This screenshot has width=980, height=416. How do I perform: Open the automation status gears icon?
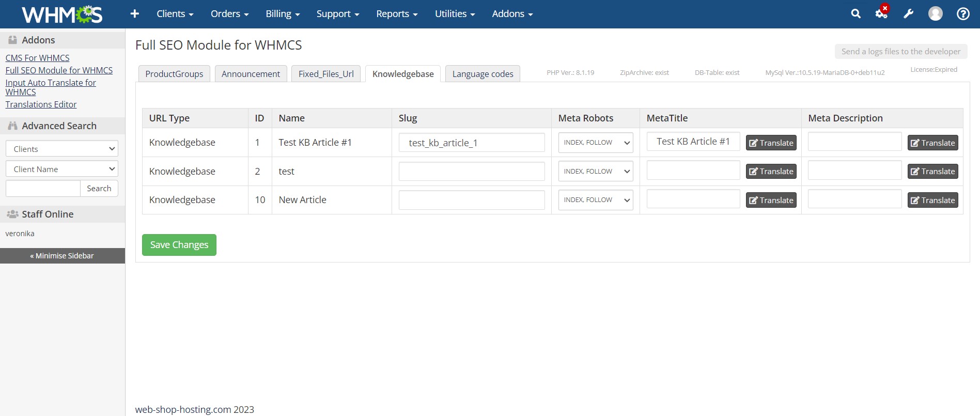[881, 13]
